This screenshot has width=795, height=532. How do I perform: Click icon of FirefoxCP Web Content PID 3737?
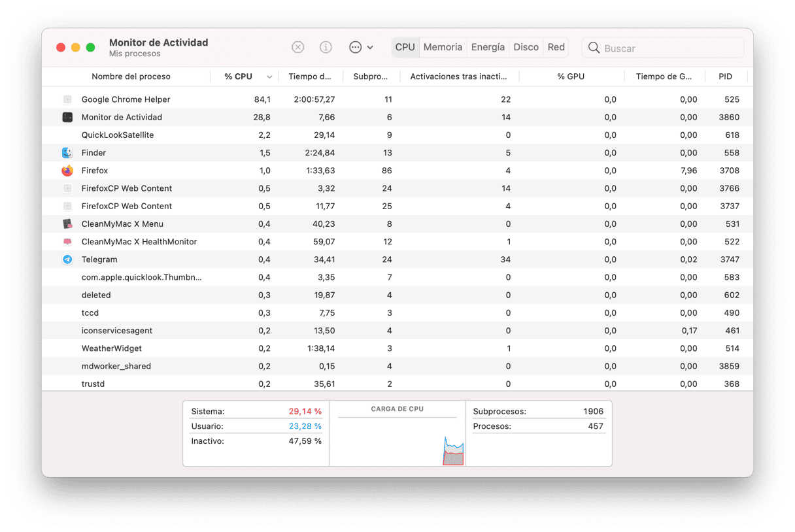coord(67,206)
